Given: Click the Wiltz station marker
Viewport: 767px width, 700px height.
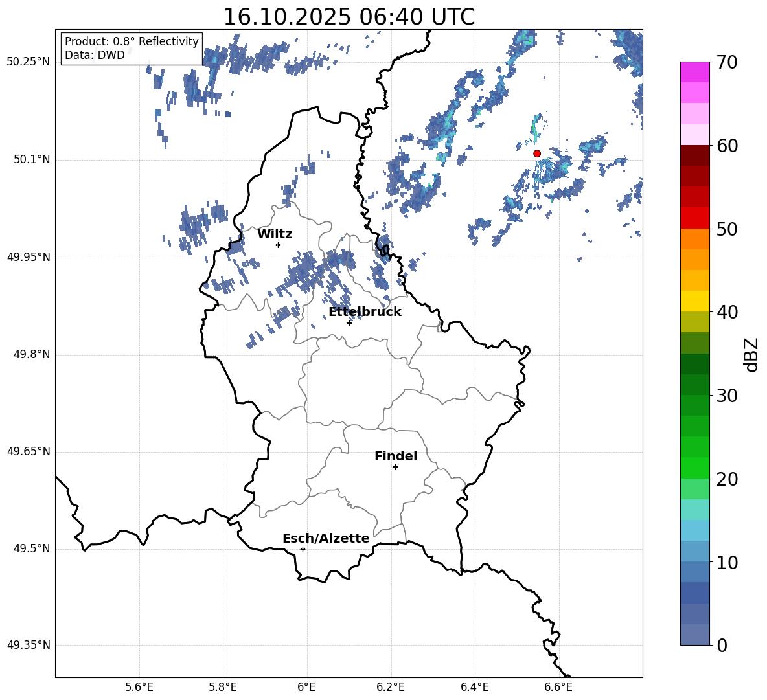Looking at the screenshot, I should (278, 245).
